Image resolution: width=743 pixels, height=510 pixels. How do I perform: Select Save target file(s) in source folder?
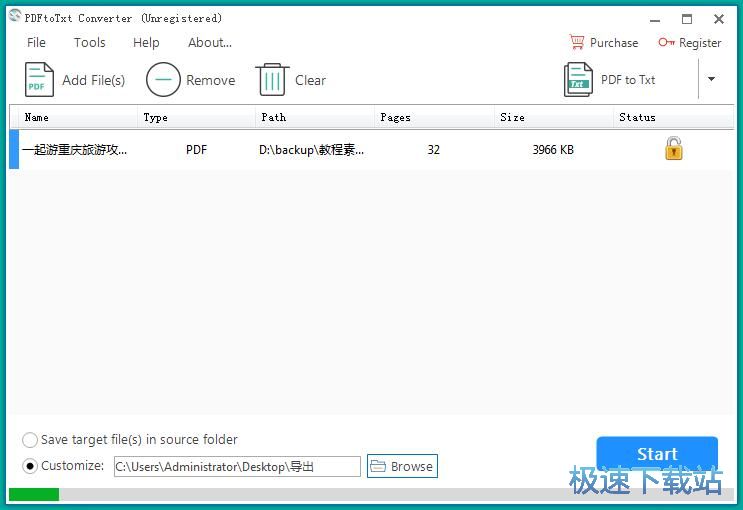click(x=30, y=440)
